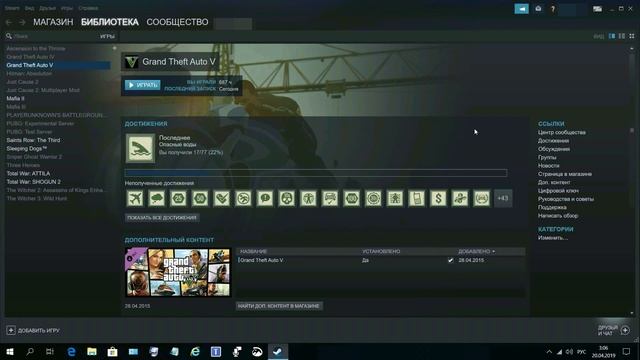Open the Steam menu in menu bar

12,8
